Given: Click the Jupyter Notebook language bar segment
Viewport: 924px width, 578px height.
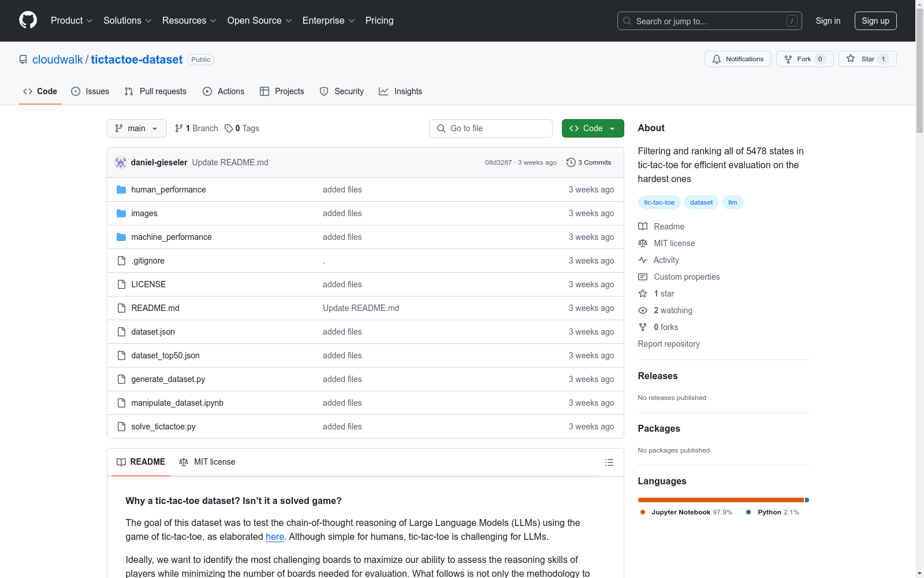Looking at the screenshot, I should pos(721,500).
